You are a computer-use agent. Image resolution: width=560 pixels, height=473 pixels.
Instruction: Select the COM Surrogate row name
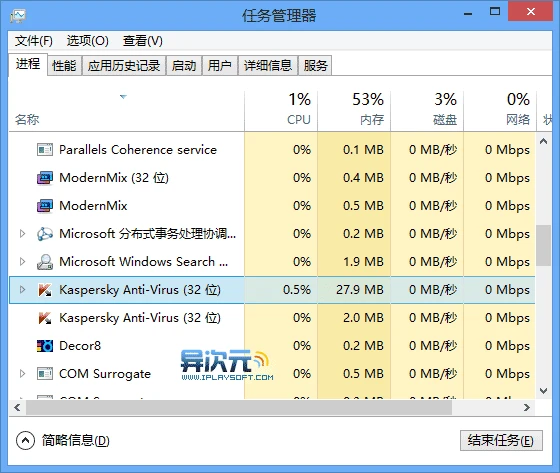click(105, 374)
